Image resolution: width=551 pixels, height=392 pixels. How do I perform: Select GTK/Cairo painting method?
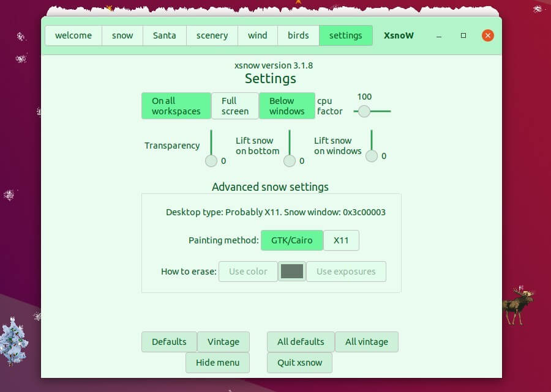(x=292, y=240)
